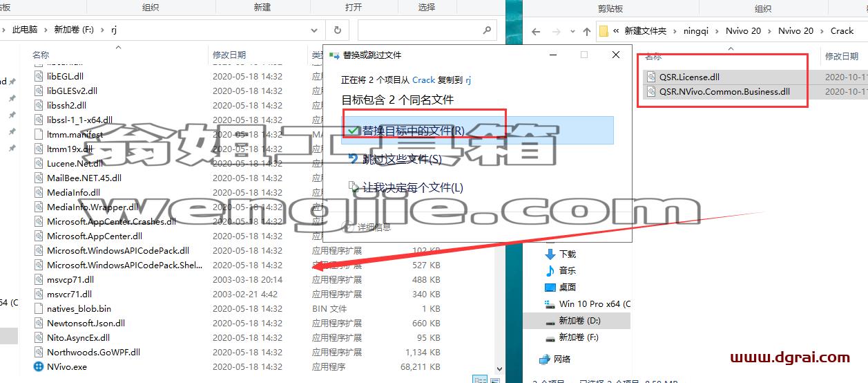
Task: Select Nito.AsyncEx.dll file icon
Action: (x=40, y=337)
